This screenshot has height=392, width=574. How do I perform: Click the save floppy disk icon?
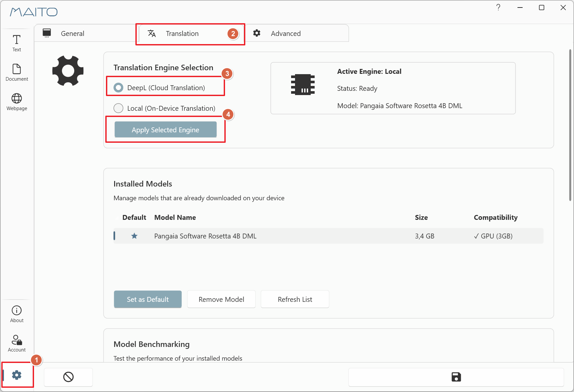pyautogui.click(x=456, y=377)
